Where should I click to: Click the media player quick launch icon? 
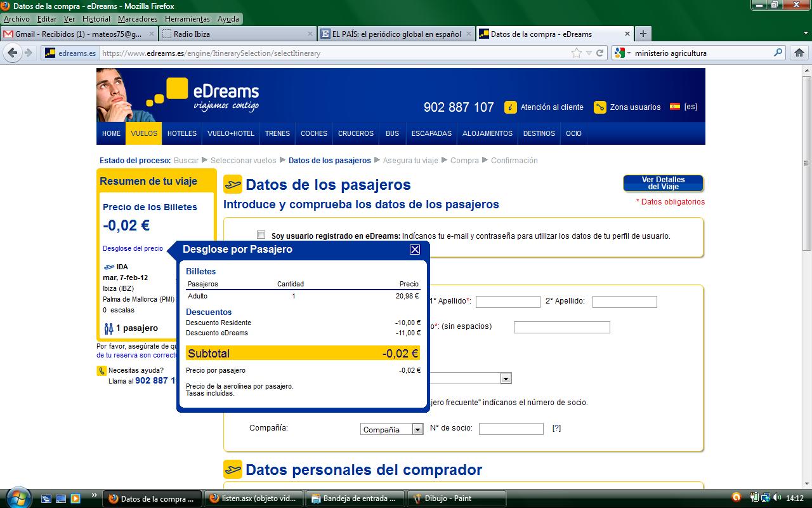(75, 498)
